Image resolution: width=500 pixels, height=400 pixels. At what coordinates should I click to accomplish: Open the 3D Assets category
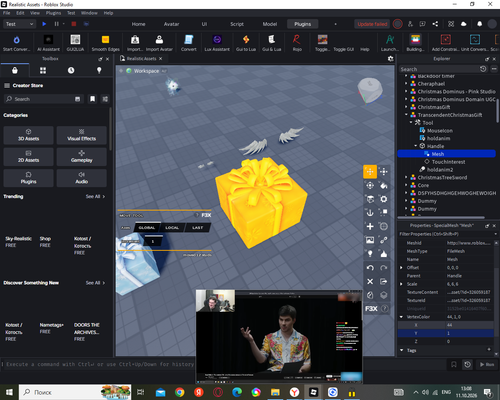click(28, 135)
